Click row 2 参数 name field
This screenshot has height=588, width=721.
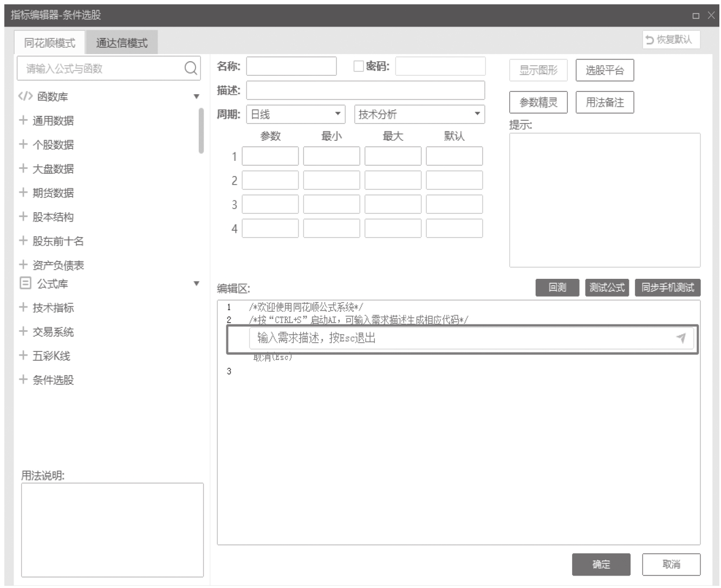[x=270, y=180]
